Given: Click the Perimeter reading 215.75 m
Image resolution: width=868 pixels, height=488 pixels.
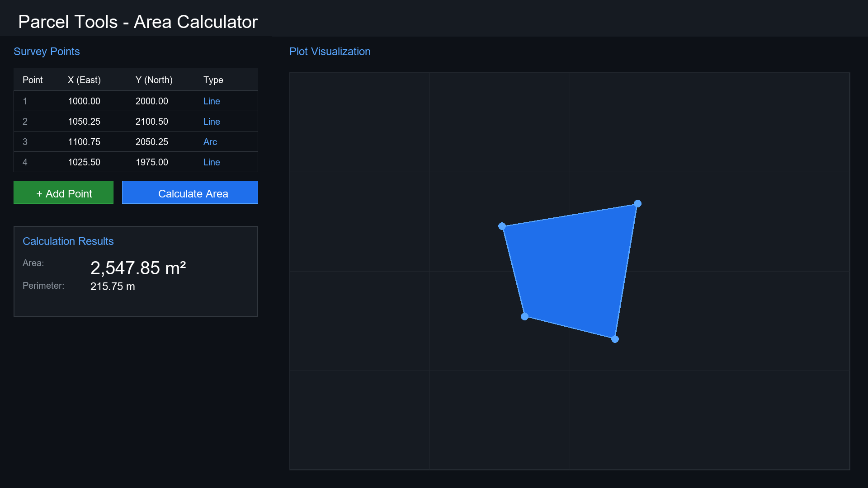Looking at the screenshot, I should [x=113, y=286].
